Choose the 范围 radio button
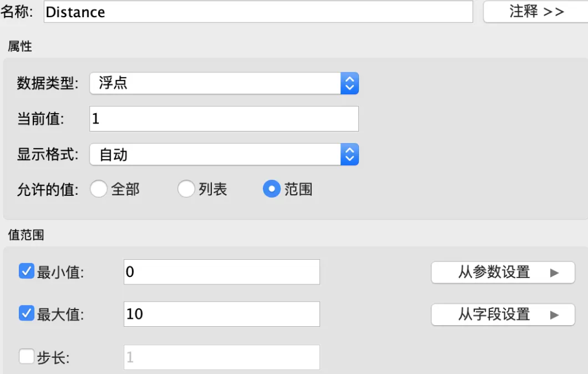Image resolution: width=588 pixels, height=374 pixels. [x=271, y=189]
